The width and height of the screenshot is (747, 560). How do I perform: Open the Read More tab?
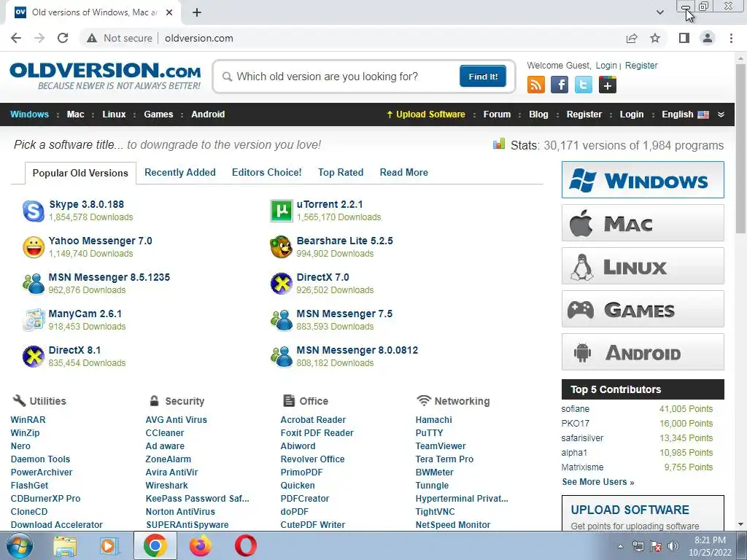click(404, 172)
